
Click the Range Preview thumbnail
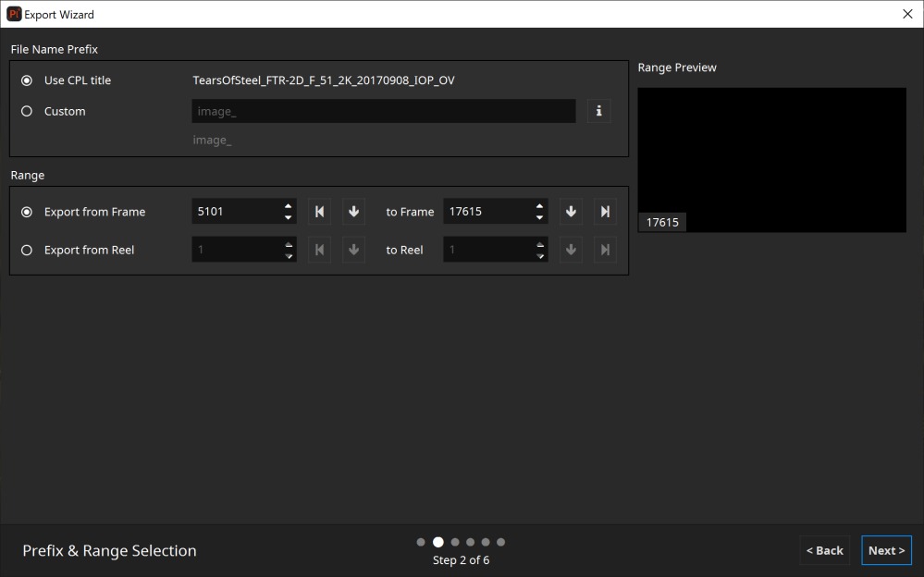coord(771,159)
